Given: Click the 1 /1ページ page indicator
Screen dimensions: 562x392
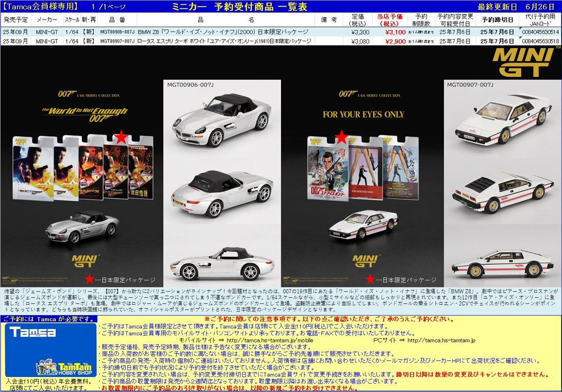Looking at the screenshot, I should tap(110, 6).
